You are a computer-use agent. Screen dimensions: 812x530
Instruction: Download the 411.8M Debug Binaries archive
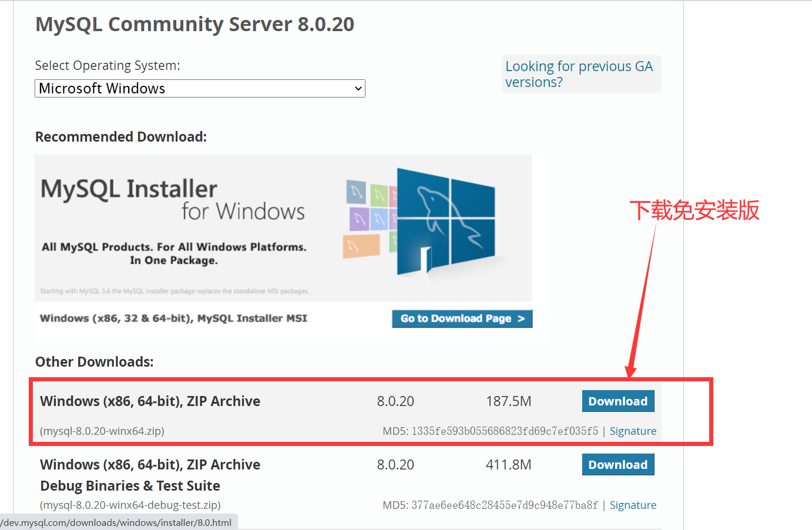tap(618, 465)
